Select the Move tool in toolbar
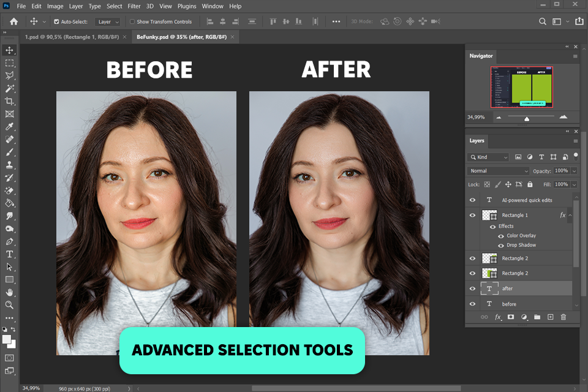This screenshot has height=392, width=588. click(9, 50)
